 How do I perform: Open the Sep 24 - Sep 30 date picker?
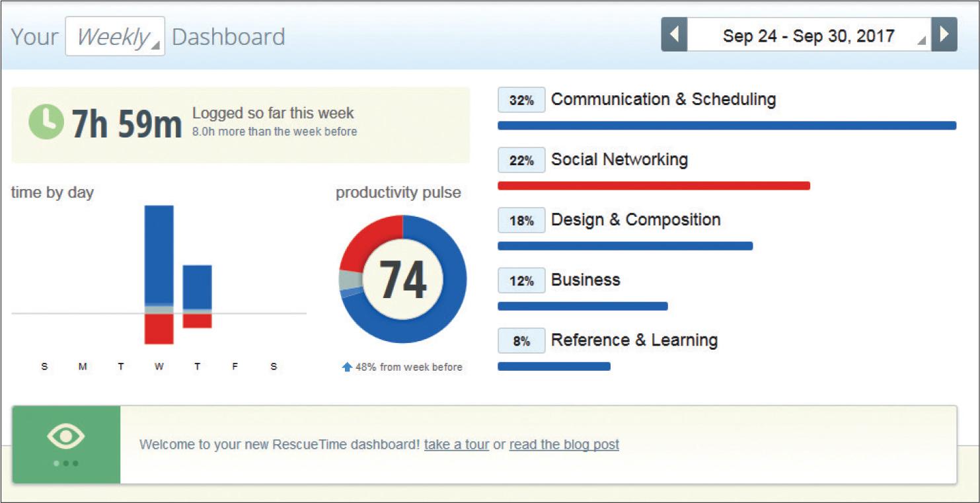(x=808, y=35)
